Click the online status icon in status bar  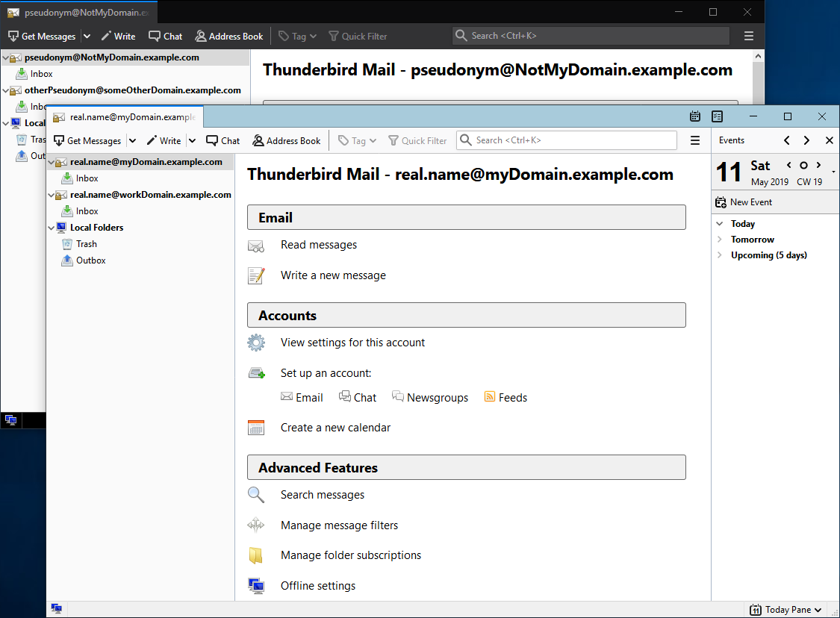click(56, 609)
